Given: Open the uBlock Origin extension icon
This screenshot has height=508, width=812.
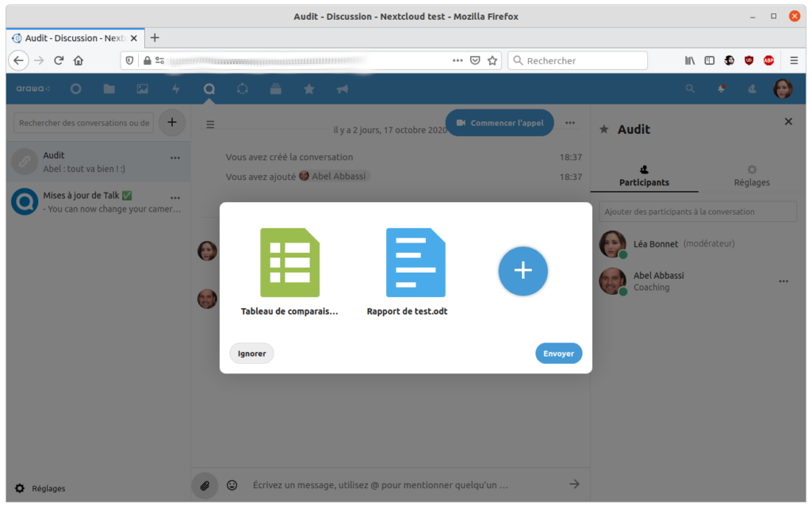Looking at the screenshot, I should pos(749,60).
